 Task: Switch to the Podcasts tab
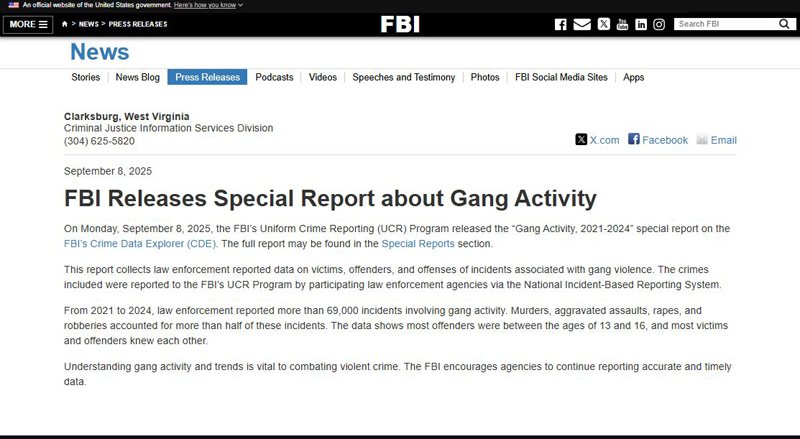point(274,77)
